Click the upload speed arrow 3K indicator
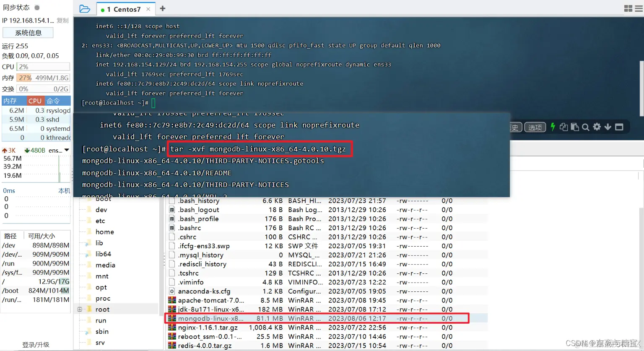This screenshot has height=351, width=644. pyautogui.click(x=9, y=150)
